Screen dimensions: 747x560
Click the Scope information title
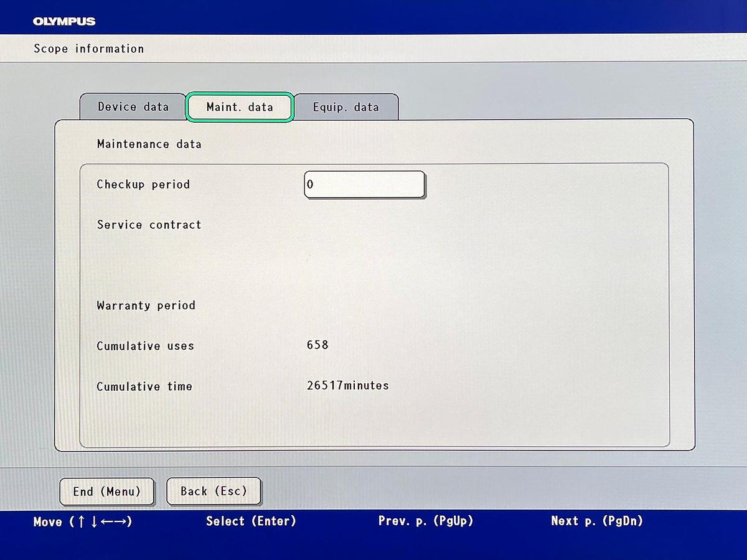click(x=88, y=49)
